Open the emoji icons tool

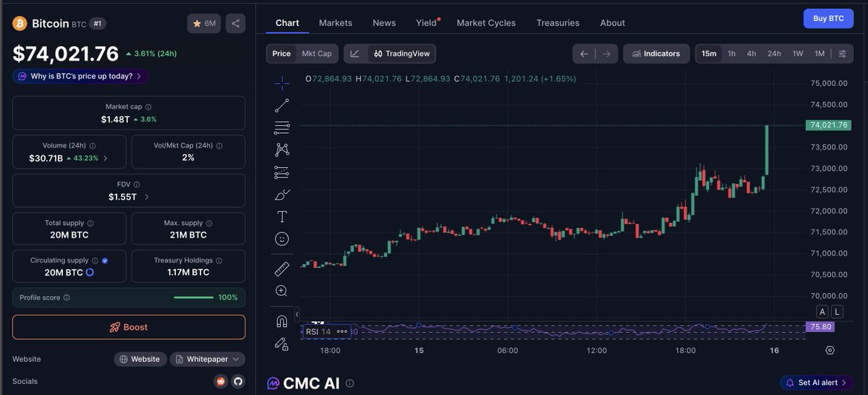[x=282, y=239]
